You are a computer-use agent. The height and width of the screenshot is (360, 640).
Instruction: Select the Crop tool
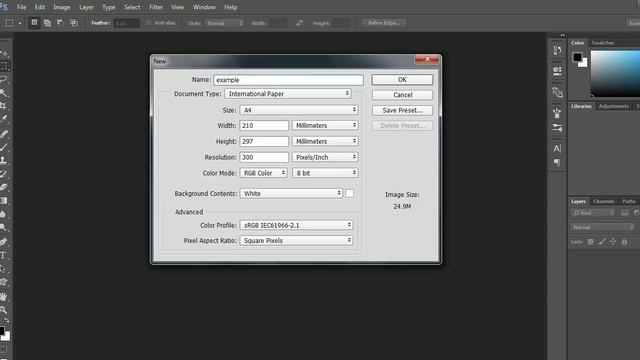click(4, 106)
